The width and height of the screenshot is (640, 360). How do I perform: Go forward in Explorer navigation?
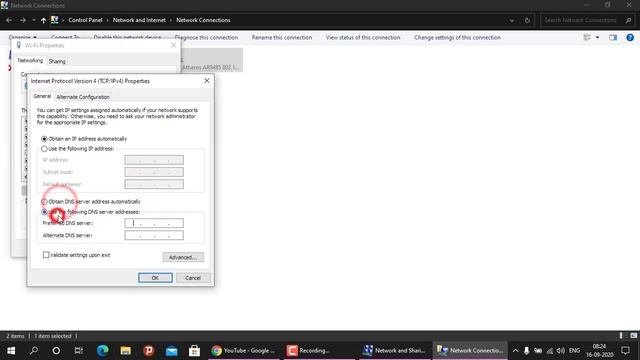[23, 20]
